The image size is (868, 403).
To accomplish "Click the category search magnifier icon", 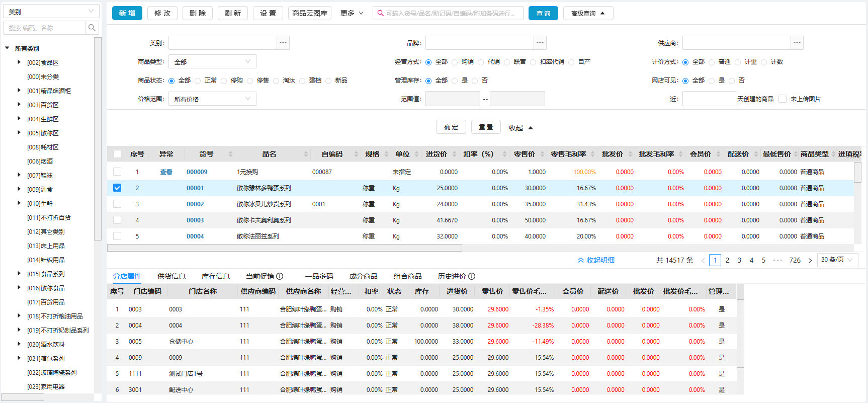I will coord(92,28).
